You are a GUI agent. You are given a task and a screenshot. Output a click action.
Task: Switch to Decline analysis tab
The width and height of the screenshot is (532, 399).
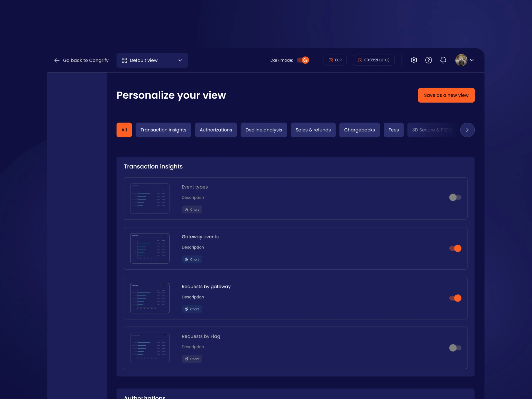264,130
